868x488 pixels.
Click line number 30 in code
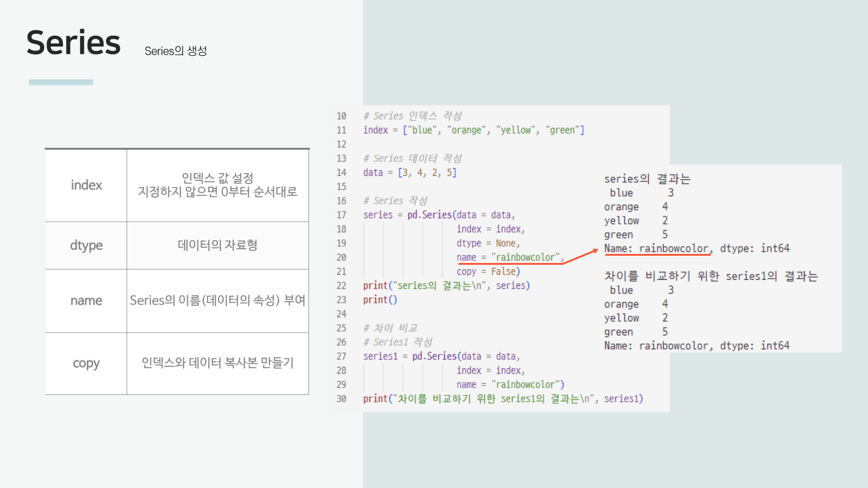tap(341, 399)
